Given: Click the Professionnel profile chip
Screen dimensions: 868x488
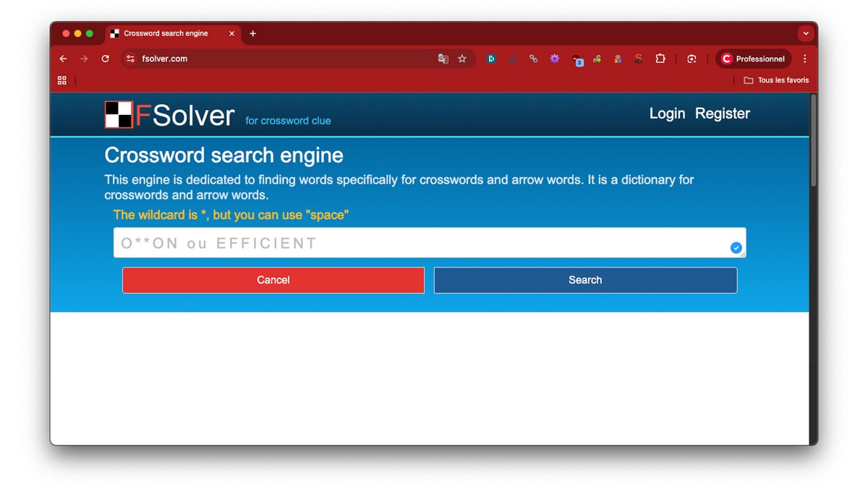Looking at the screenshot, I should [x=752, y=59].
